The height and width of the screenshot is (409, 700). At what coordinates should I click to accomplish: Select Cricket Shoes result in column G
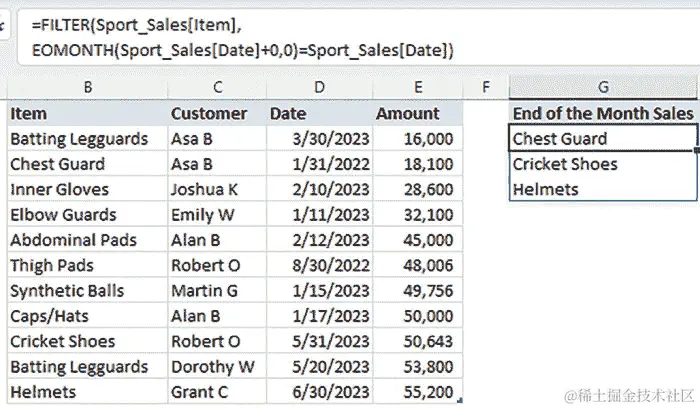point(603,164)
